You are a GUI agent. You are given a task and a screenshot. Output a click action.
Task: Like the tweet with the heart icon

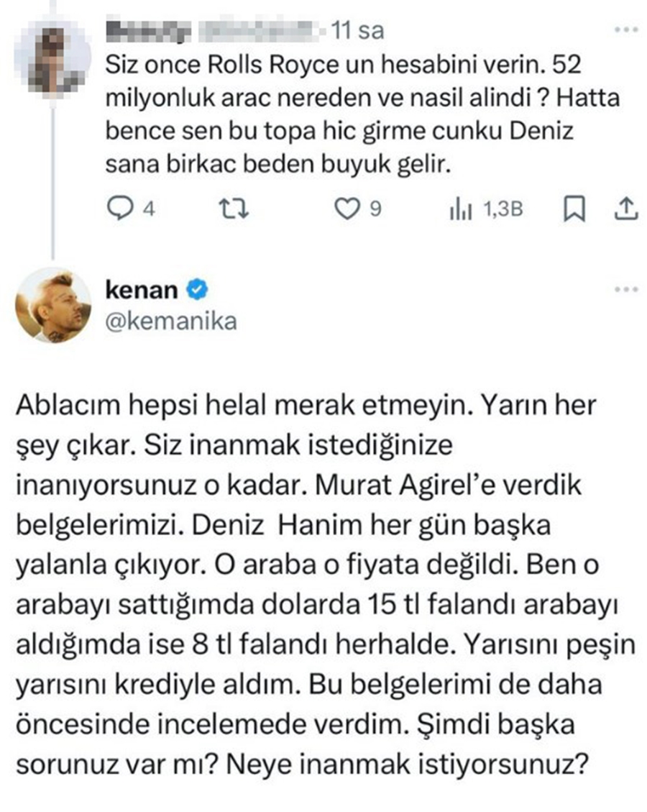click(347, 209)
